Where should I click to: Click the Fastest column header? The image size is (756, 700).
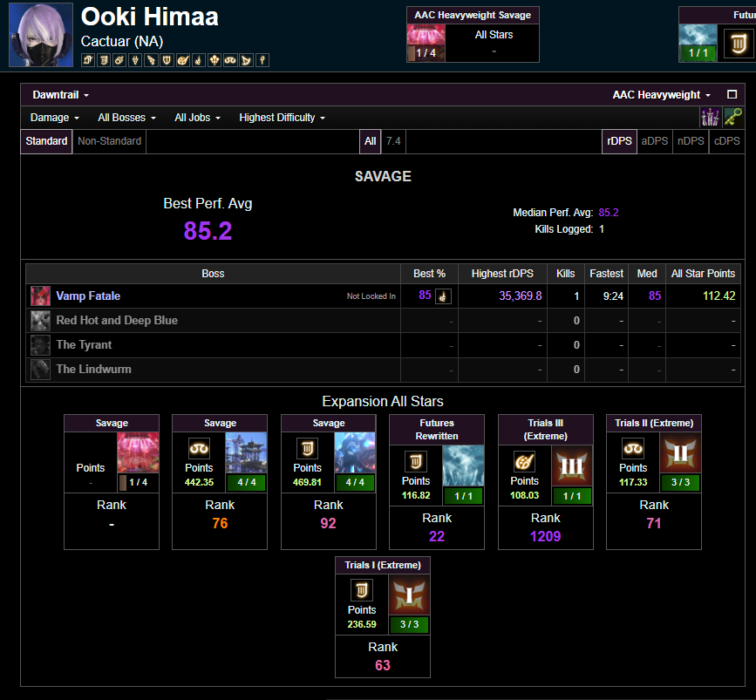coord(607,274)
